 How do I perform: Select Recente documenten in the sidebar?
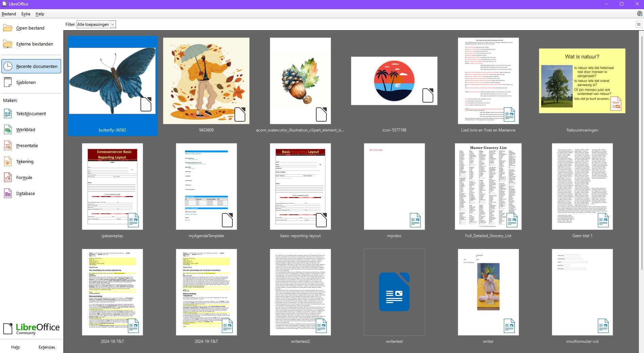pos(31,66)
